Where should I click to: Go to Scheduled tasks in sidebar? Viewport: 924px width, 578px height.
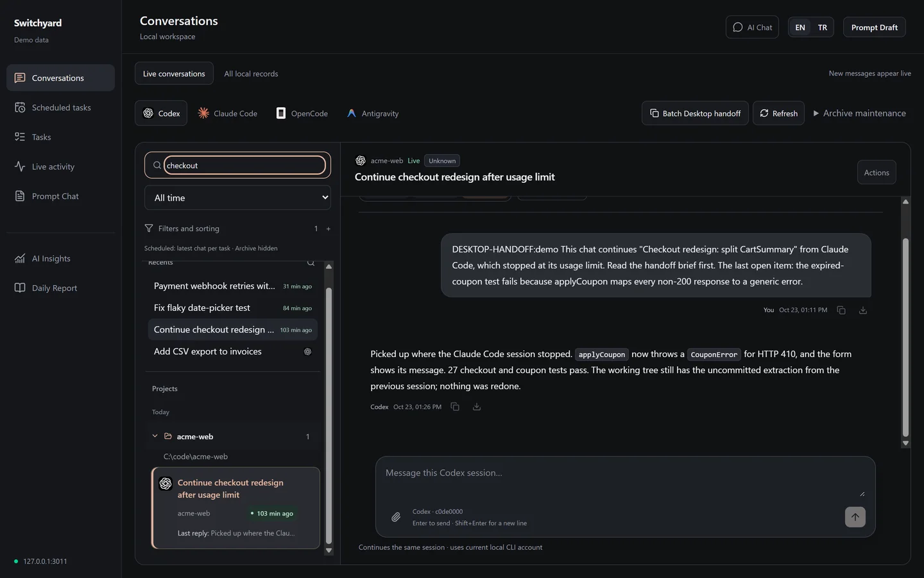coord(60,107)
